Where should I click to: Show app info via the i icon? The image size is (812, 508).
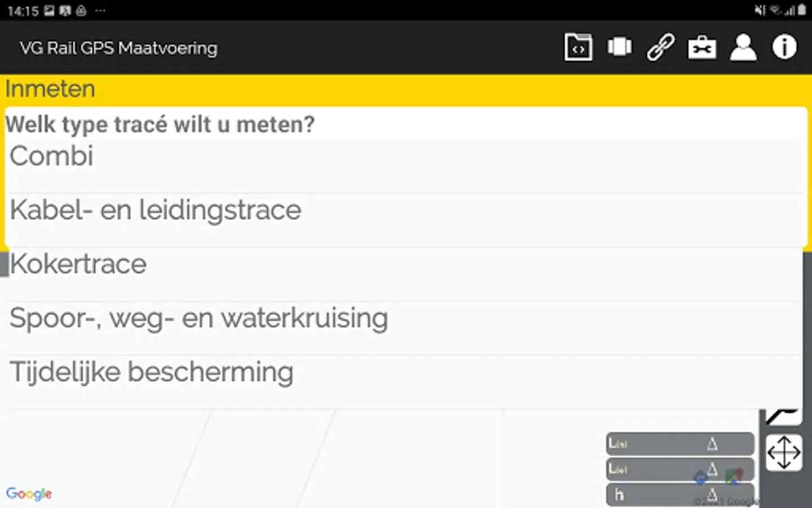coord(784,47)
